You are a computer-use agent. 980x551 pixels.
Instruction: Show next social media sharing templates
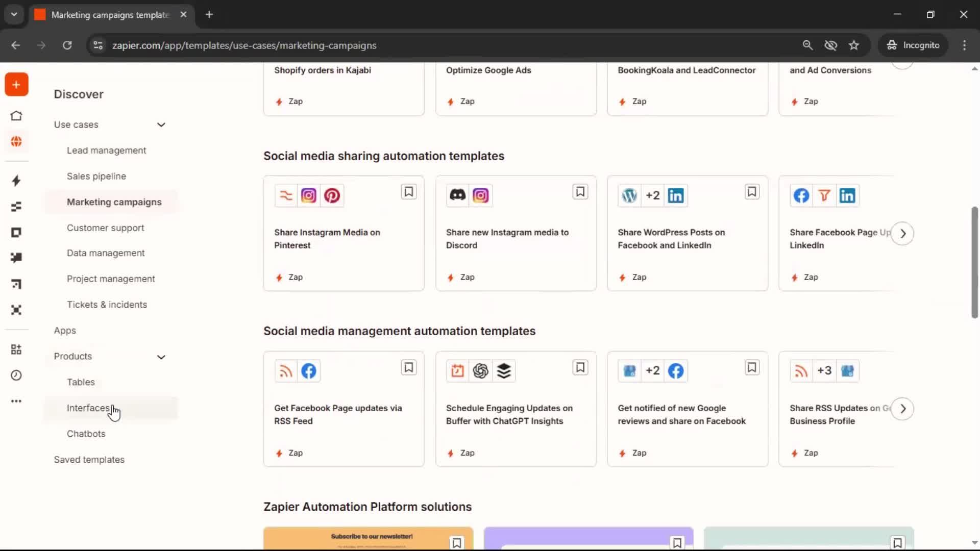pyautogui.click(x=902, y=234)
